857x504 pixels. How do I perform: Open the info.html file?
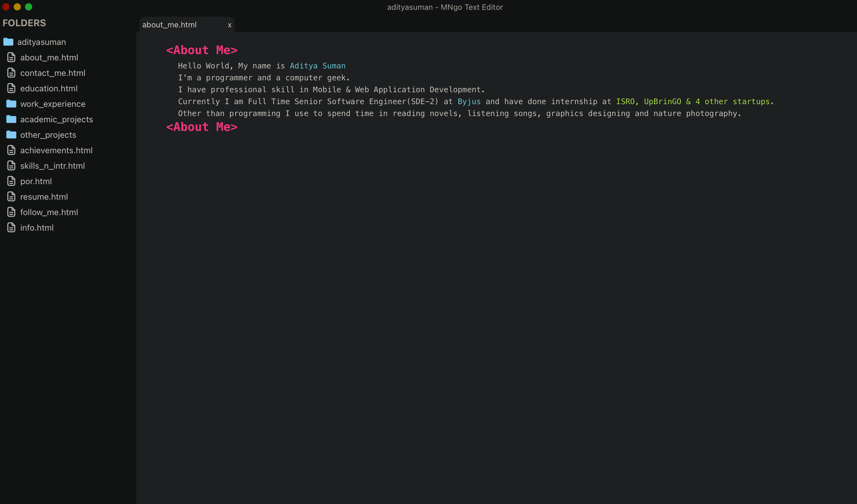click(x=37, y=228)
